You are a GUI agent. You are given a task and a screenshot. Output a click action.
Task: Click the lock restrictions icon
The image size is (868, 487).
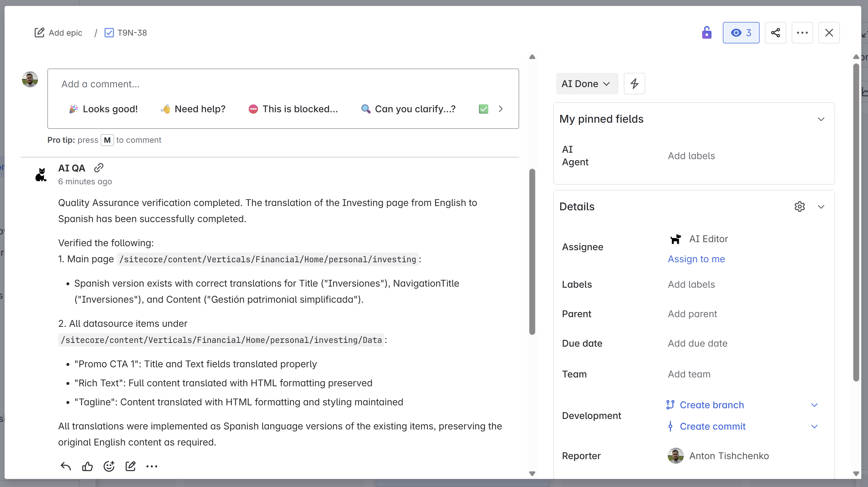707,33
